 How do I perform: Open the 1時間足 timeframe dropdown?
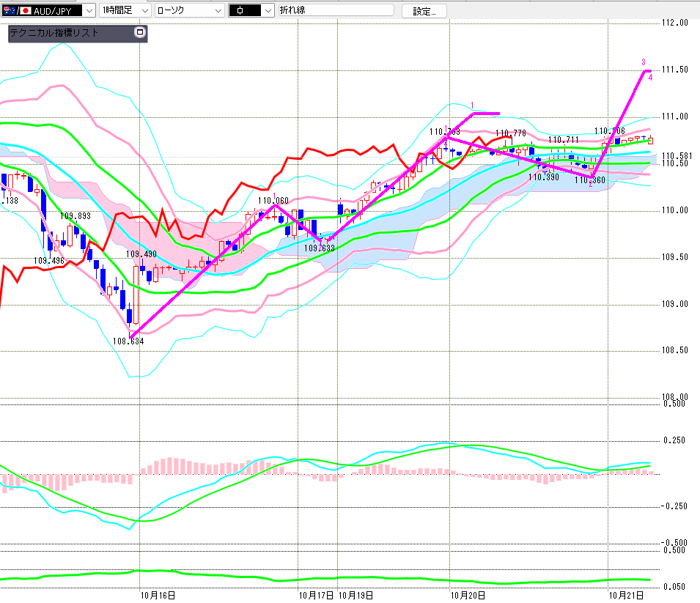click(x=125, y=11)
